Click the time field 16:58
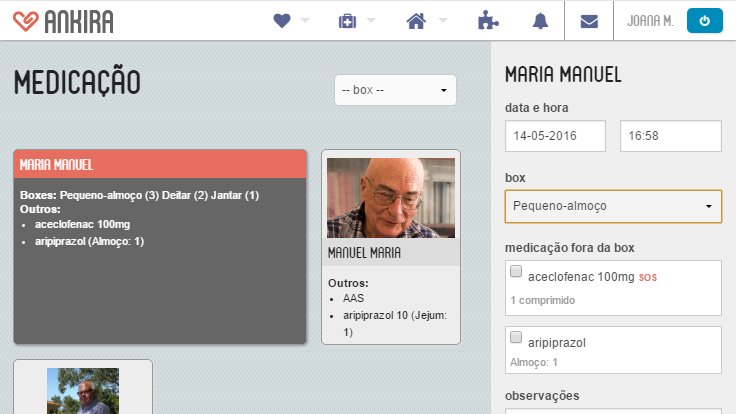The width and height of the screenshot is (736, 414). tap(670, 135)
